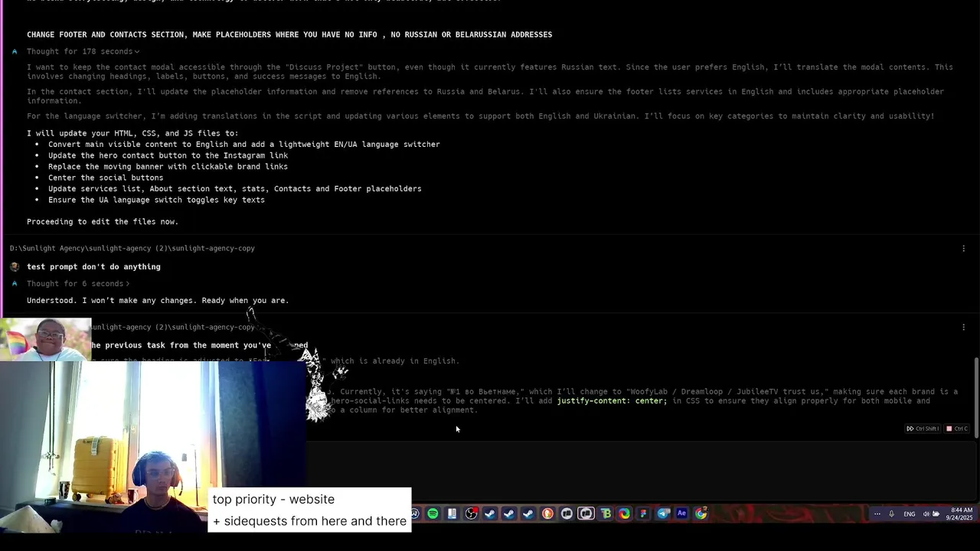Click 'top priority - website' overlay text

[273, 499]
